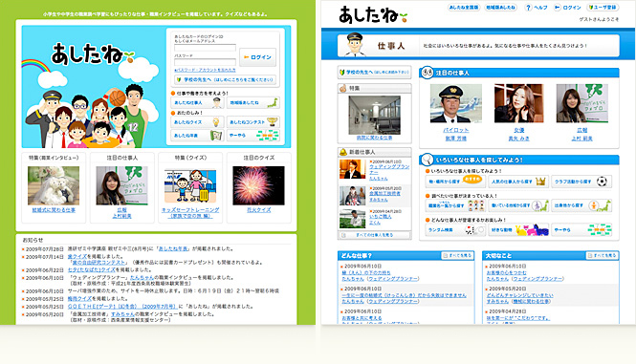This screenshot has height=364, width=636.
Task: Open the たんちゃん link in news list
Action: click(x=142, y=278)
